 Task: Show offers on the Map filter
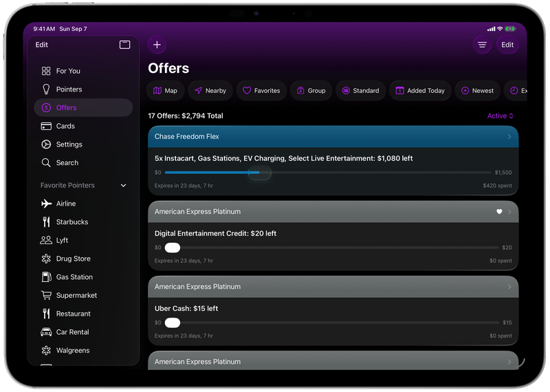pos(165,91)
